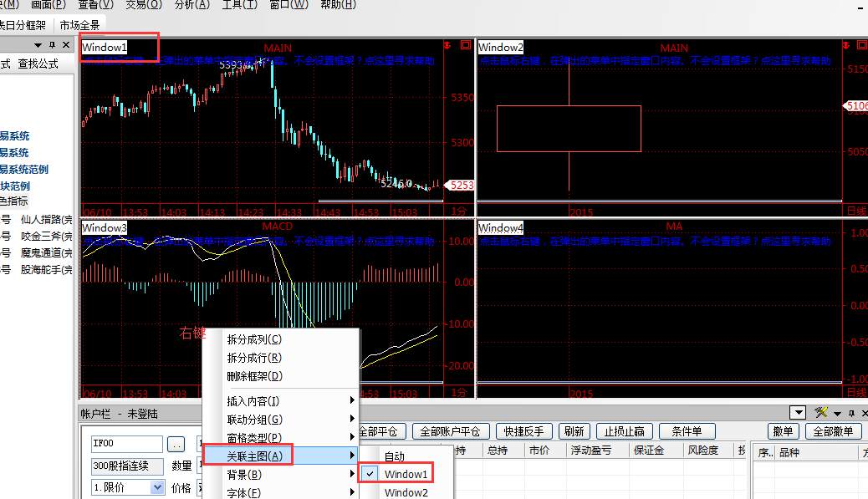Click the pin icon in Window2 header
This screenshot has width=868, height=499.
click(x=848, y=44)
